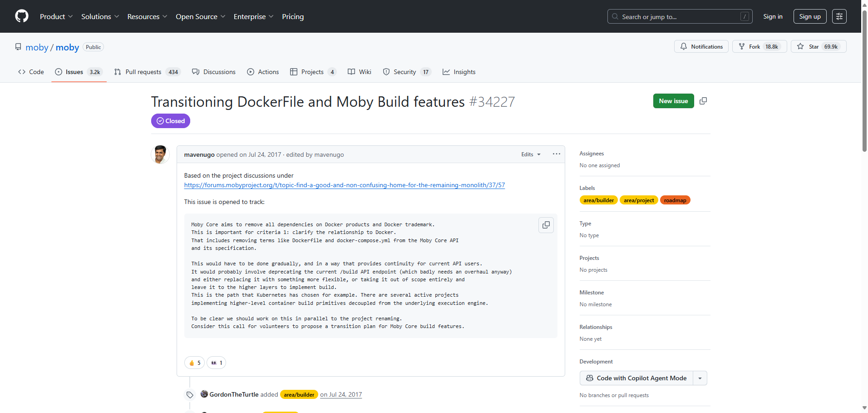The height and width of the screenshot is (413, 868).
Task: Switch to the Projects tab
Action: (x=313, y=72)
